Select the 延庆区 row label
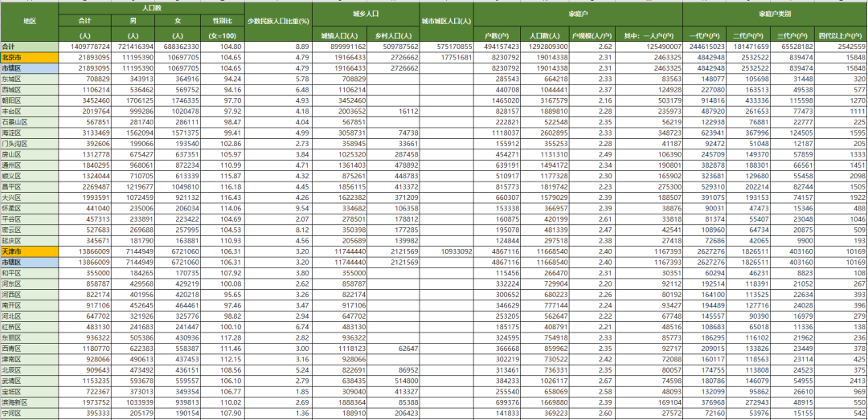868x420 pixels. (x=29, y=241)
